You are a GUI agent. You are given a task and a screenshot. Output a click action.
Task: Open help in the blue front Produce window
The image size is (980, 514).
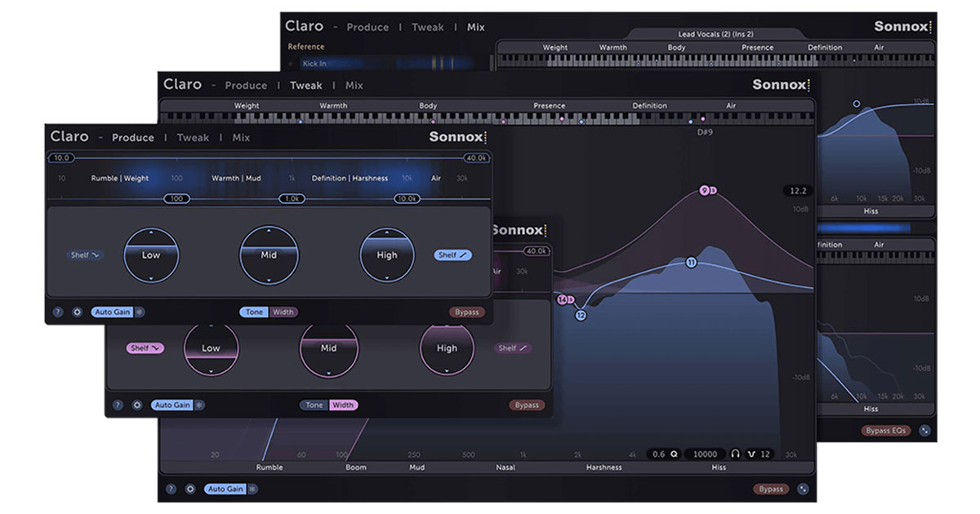(58, 312)
